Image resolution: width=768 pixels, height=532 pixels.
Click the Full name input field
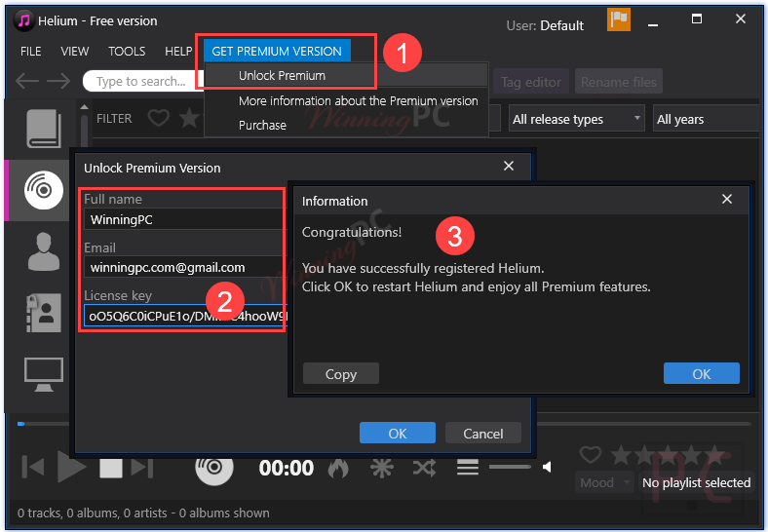click(x=185, y=219)
